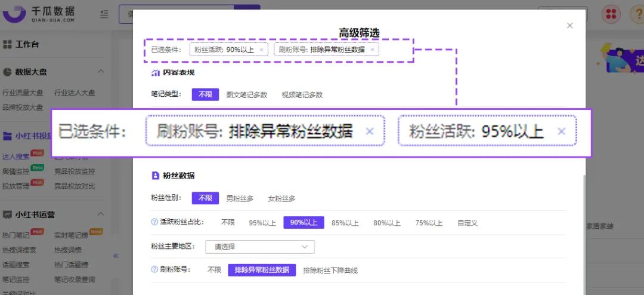
Task: Remove the 刷粉账号 排除异常粉丝数据 condition tag
Action: [372, 50]
